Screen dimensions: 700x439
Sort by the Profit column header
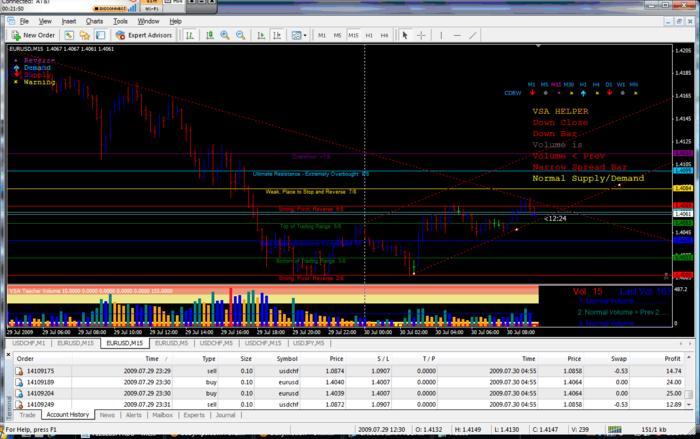[x=672, y=359]
